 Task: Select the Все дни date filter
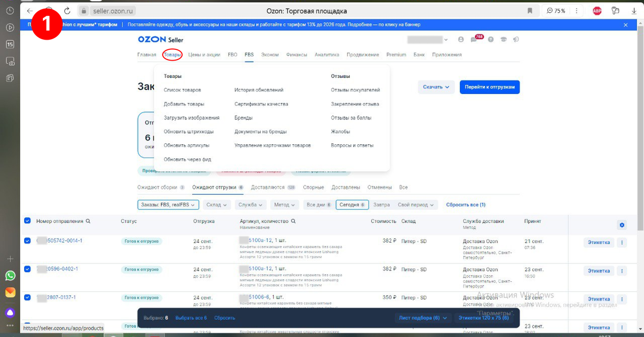(x=319, y=204)
